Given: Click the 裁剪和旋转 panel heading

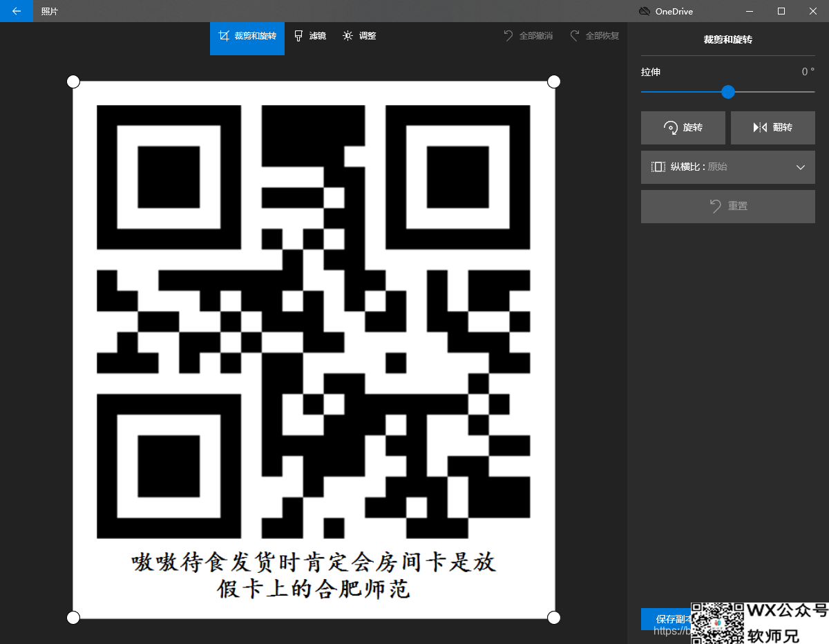Looking at the screenshot, I should click(x=728, y=39).
